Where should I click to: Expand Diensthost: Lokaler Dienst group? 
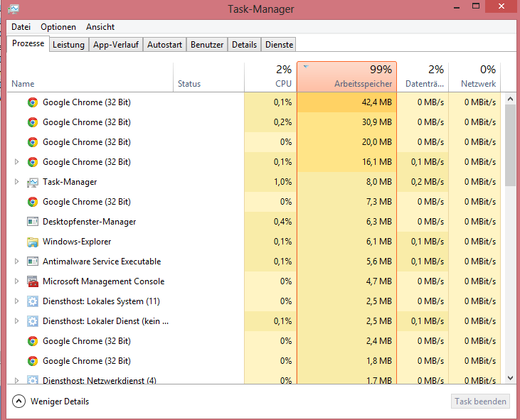click(x=16, y=321)
